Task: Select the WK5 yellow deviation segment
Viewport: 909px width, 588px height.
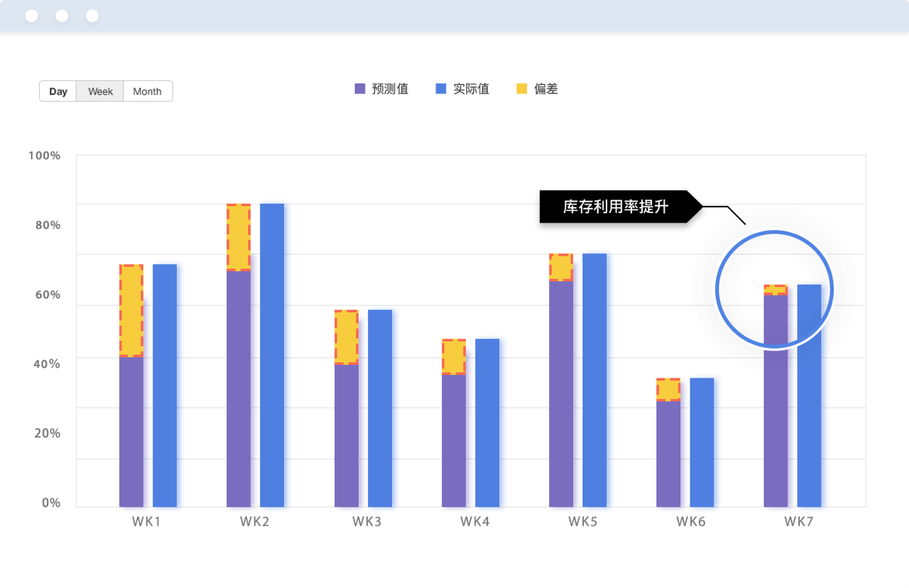Action: tap(561, 267)
